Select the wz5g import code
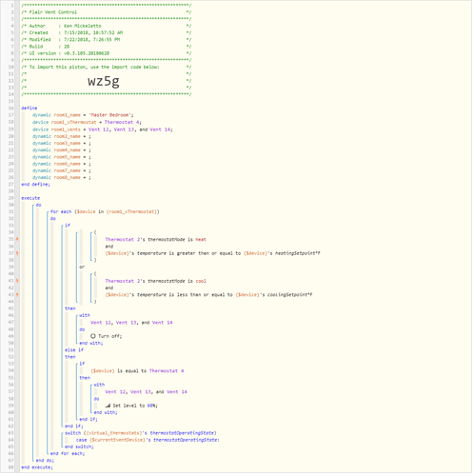Viewport: 474px width, 476px height. [x=104, y=82]
